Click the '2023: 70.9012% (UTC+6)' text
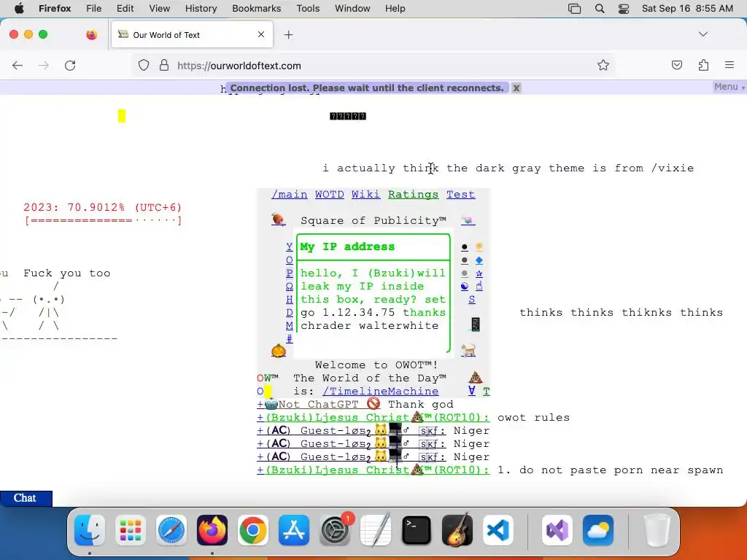This screenshot has width=747, height=560. 103,207
